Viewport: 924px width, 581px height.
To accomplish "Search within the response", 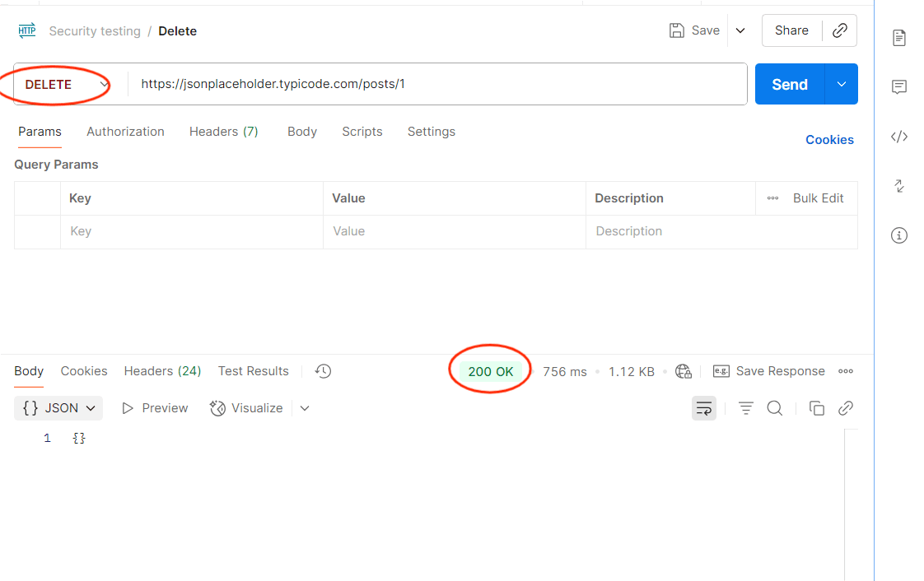I will pyautogui.click(x=774, y=407).
